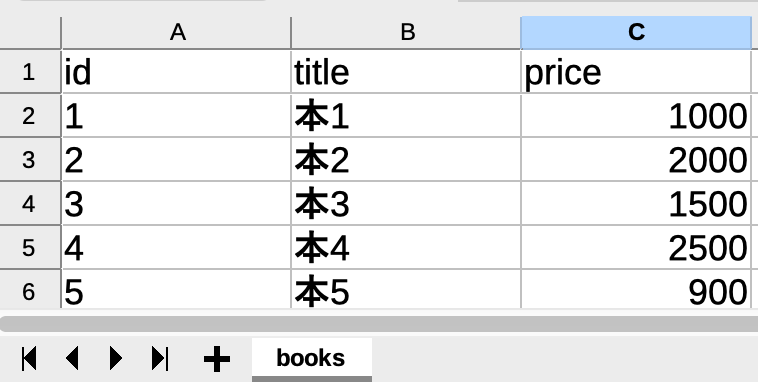The width and height of the screenshot is (758, 382).
Task: Select the cell containing title header
Action: coord(406,72)
